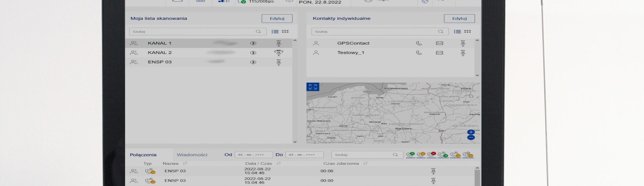Select the Połączenia tab
This screenshot has height=186, width=644.
tap(143, 155)
